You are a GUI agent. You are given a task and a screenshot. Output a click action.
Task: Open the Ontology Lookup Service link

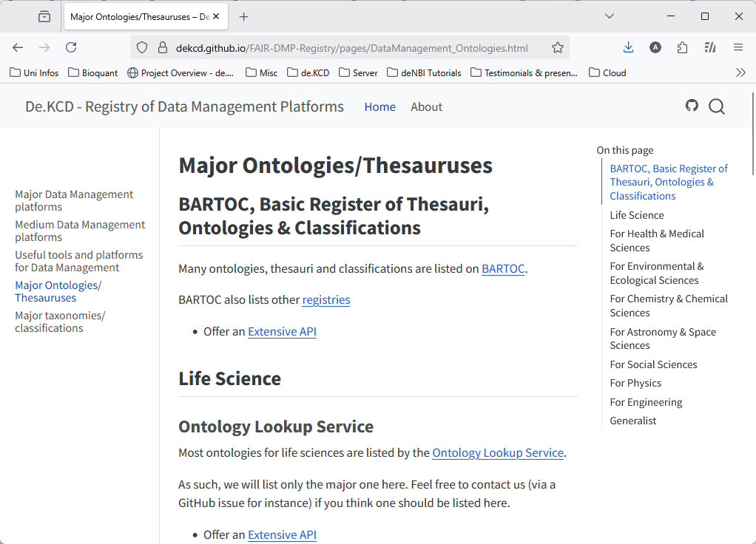497,452
